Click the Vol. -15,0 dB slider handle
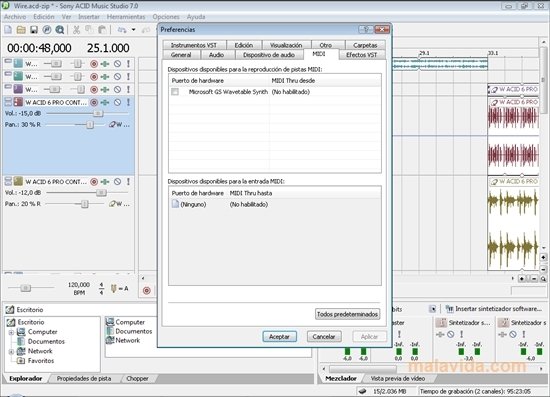 [98, 113]
